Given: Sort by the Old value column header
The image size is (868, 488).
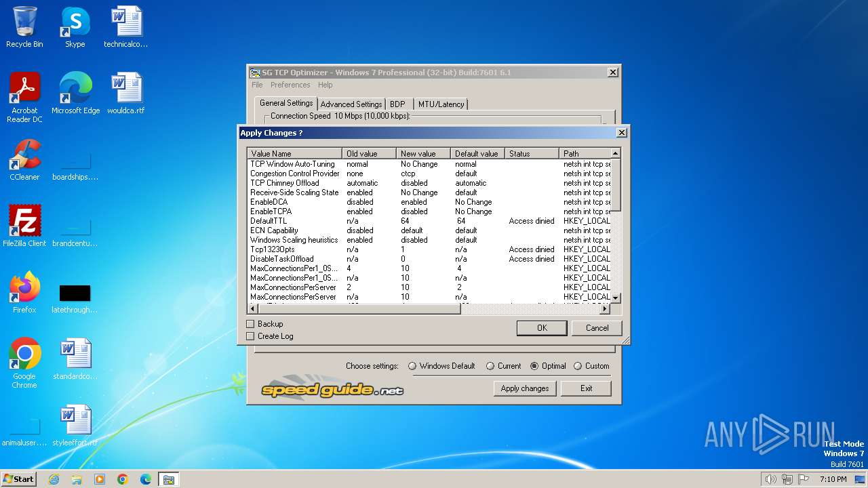Looking at the screenshot, I should point(369,154).
